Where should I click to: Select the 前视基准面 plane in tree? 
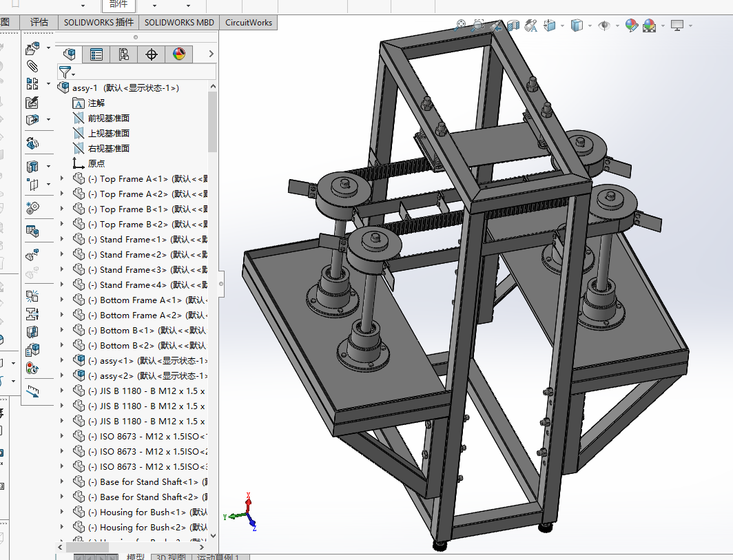108,118
